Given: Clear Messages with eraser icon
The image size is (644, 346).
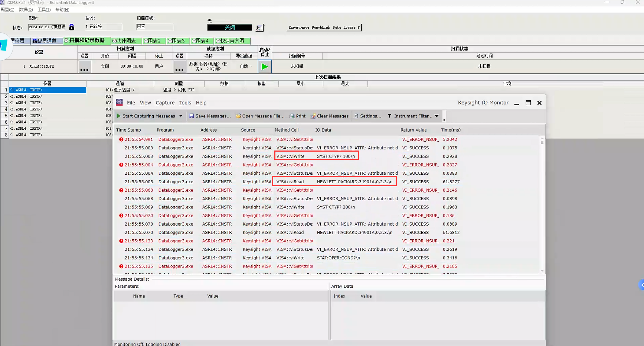Looking at the screenshot, I should (x=313, y=116).
